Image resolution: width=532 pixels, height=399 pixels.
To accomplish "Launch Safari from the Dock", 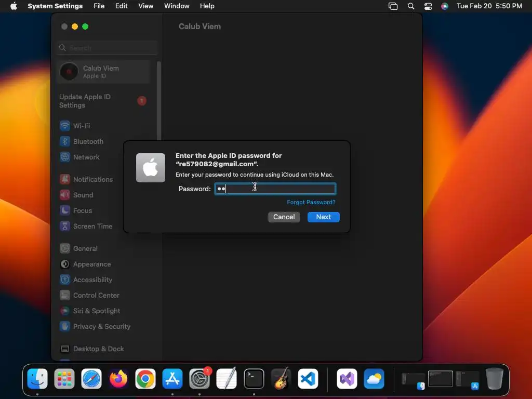I will coord(91,379).
